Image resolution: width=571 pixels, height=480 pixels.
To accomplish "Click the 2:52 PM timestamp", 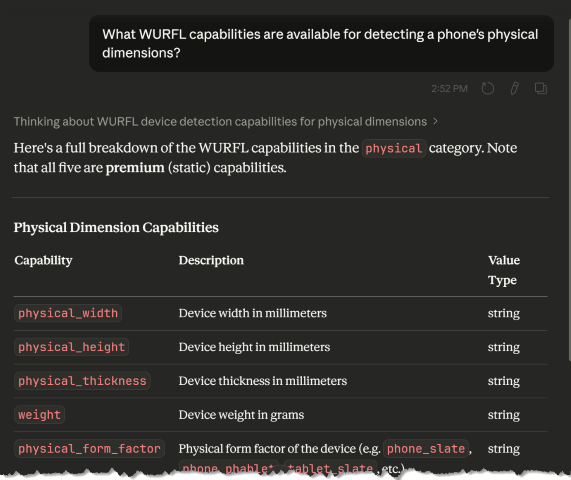I will [449, 89].
